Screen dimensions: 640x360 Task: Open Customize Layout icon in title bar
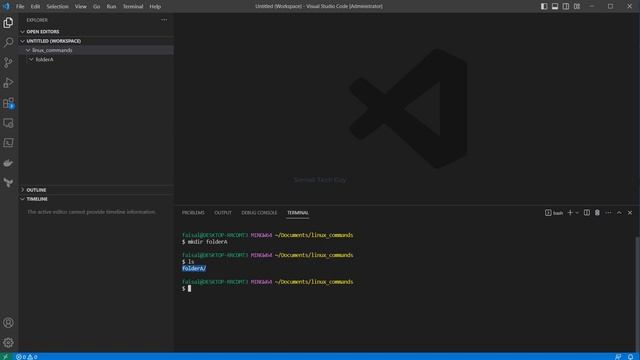[577, 6]
